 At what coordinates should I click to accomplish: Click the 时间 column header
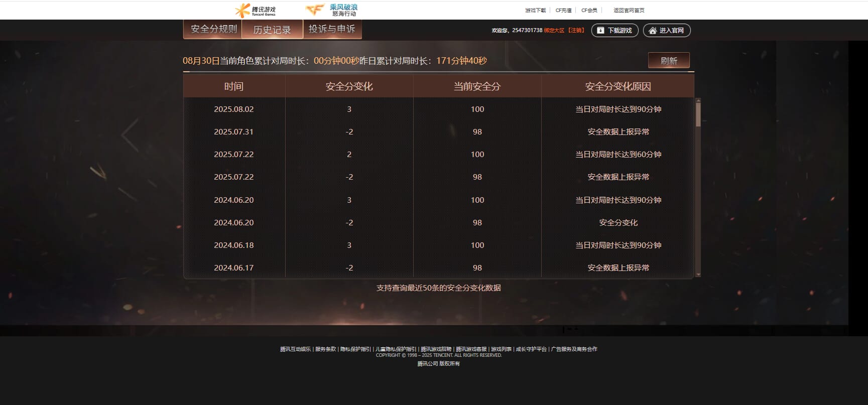pos(234,86)
